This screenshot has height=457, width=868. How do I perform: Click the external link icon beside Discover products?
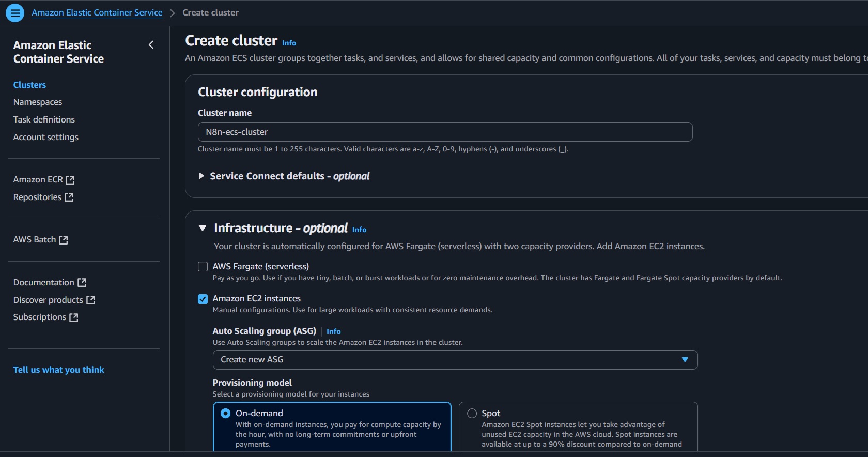(91, 300)
